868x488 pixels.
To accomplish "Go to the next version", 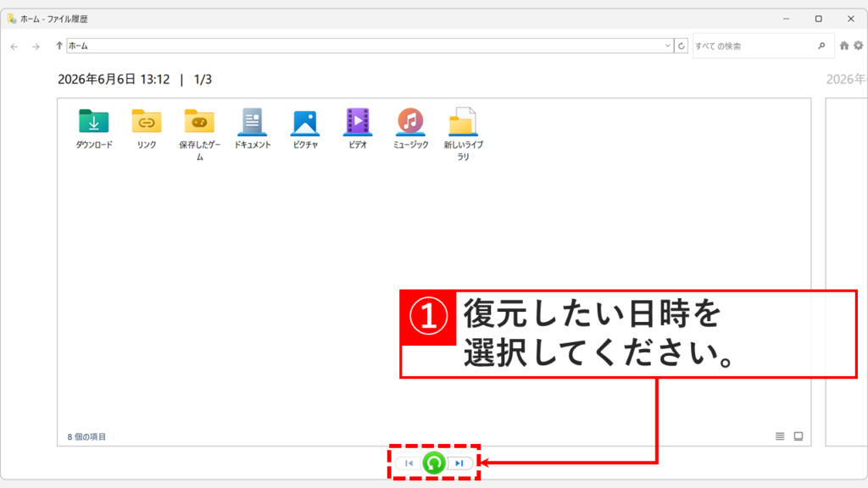I will (x=459, y=463).
